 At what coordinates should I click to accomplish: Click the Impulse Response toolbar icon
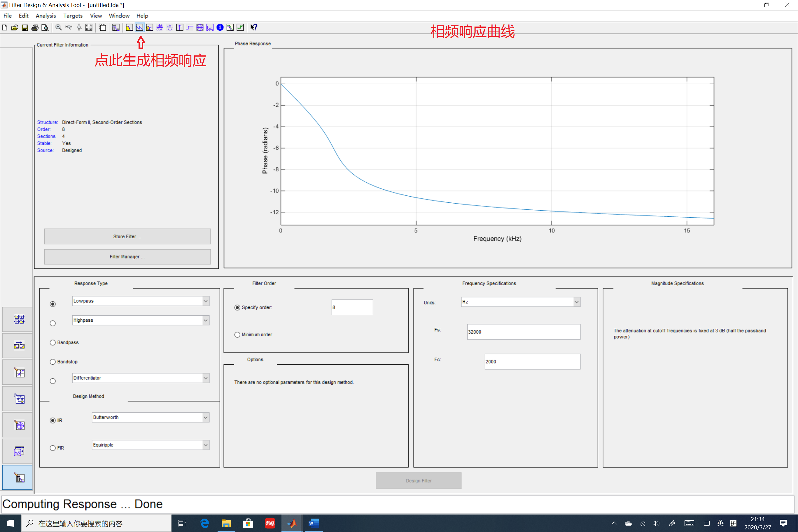[x=180, y=27]
